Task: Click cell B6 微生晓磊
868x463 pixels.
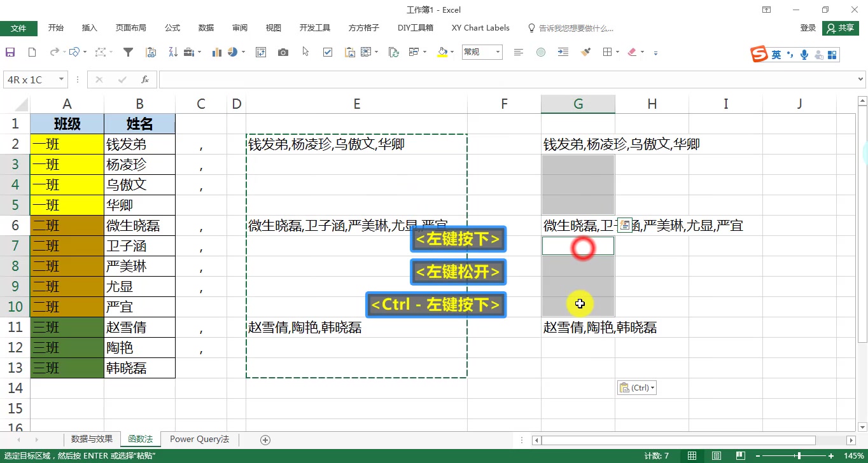Action: (139, 226)
